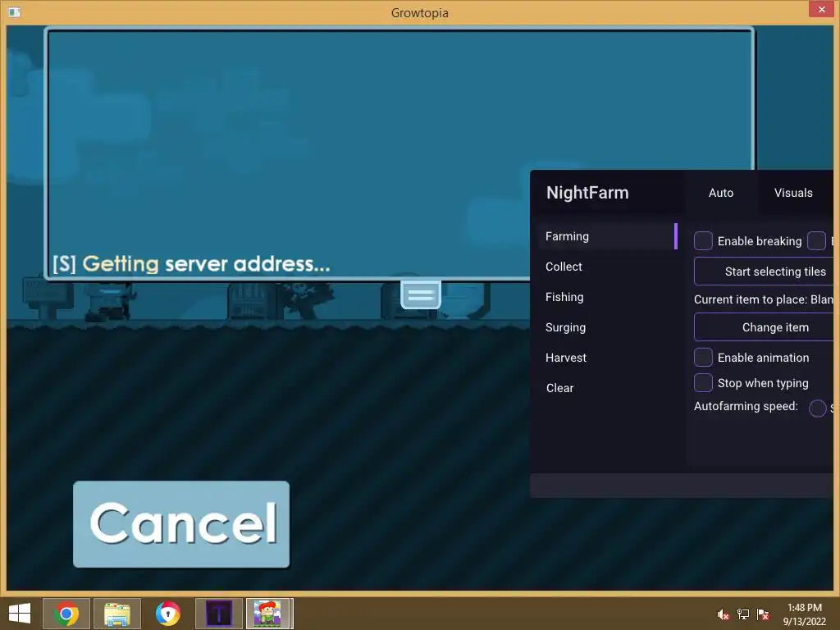Open the Harvest section
840x630 pixels.
[x=566, y=358]
